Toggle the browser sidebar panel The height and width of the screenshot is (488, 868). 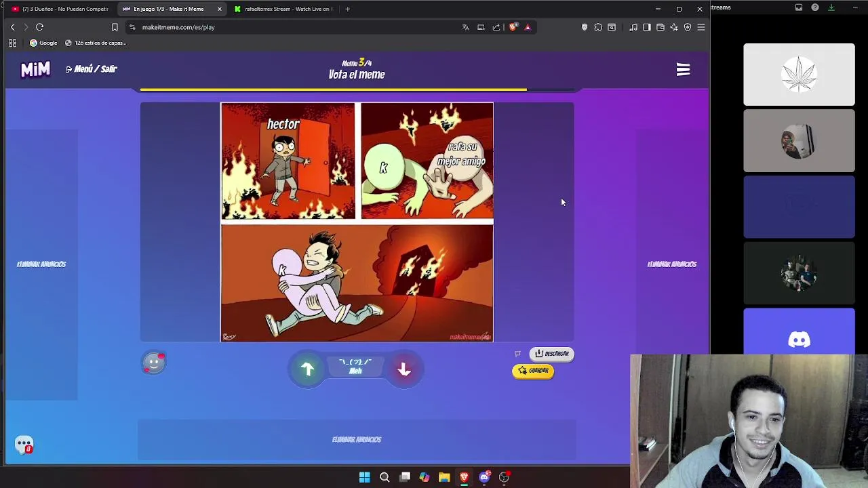pos(647,27)
